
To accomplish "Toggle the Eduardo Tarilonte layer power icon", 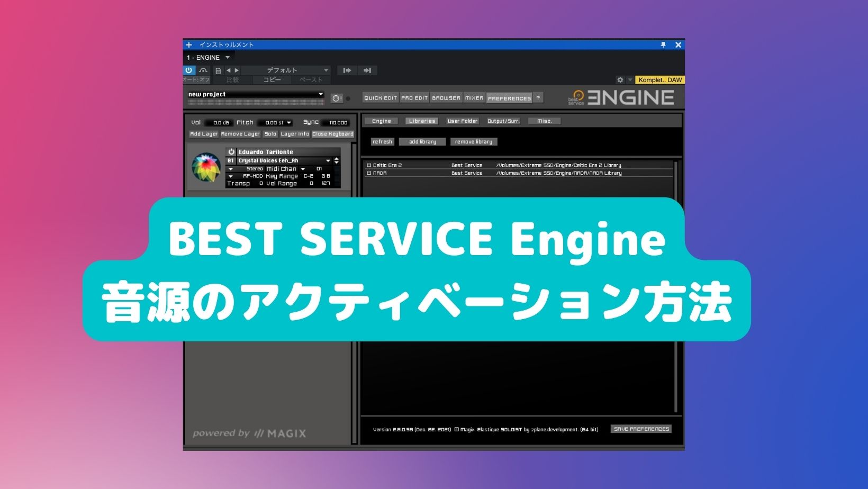I will (231, 152).
